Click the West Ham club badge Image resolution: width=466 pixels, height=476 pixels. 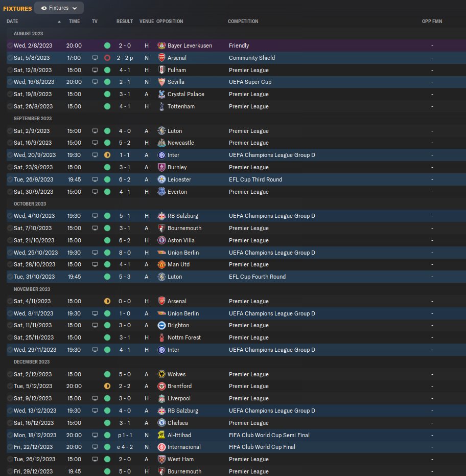point(161,459)
